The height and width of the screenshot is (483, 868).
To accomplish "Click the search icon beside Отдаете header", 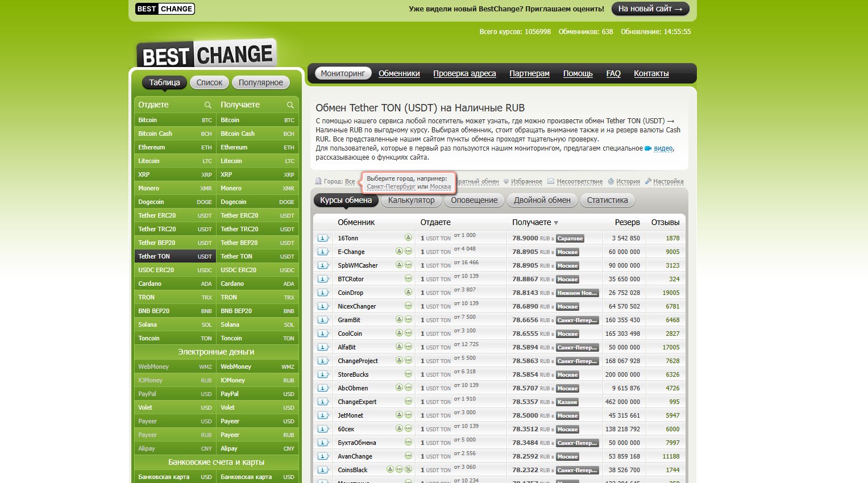I will pos(208,105).
